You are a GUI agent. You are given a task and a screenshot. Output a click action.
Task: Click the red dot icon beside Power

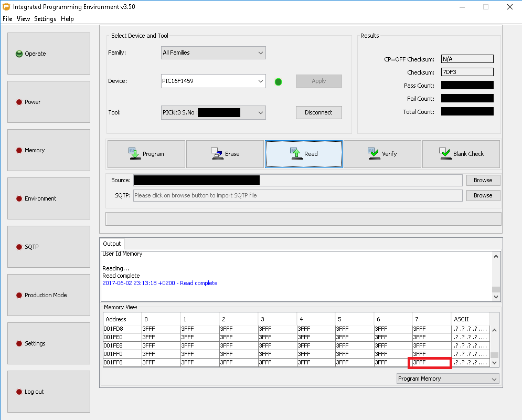(x=19, y=102)
